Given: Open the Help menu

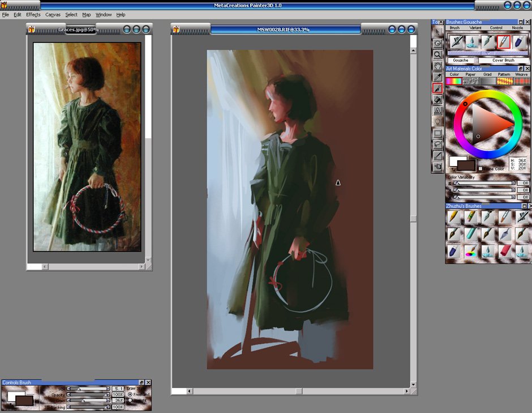Looking at the screenshot, I should (121, 15).
